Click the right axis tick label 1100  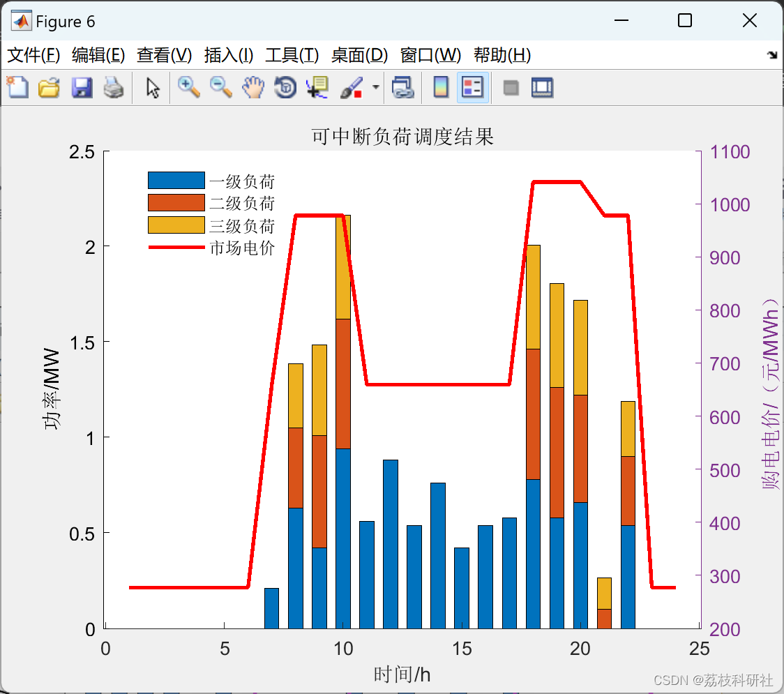pos(730,152)
